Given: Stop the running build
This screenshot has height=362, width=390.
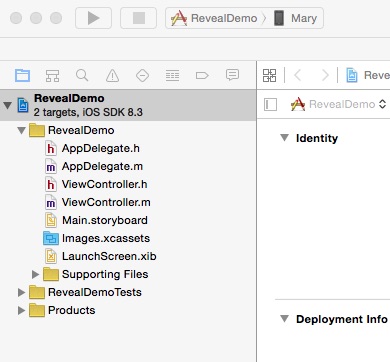Looking at the screenshot, I should 138,18.
